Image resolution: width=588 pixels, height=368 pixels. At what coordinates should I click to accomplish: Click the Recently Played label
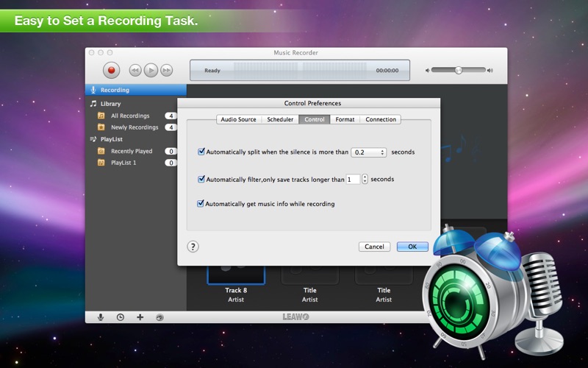(x=132, y=151)
